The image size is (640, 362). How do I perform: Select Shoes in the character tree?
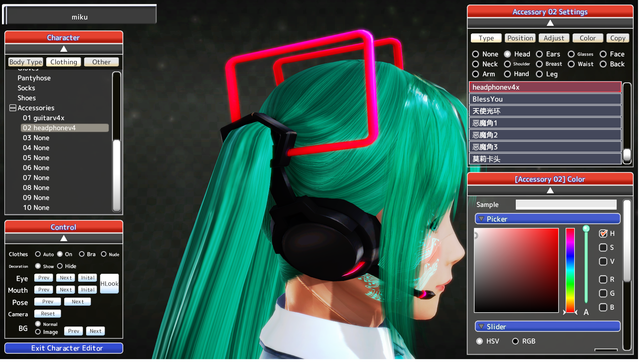coord(27,98)
